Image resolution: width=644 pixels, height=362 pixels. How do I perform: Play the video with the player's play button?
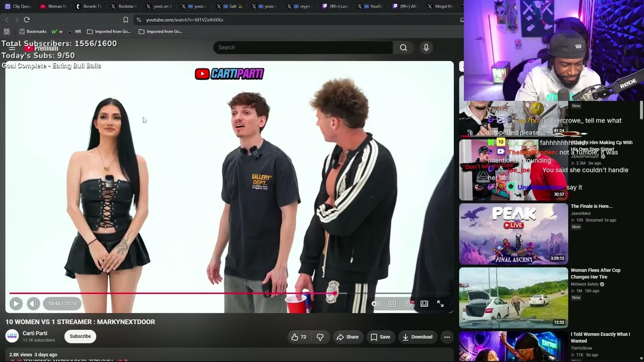[16, 304]
